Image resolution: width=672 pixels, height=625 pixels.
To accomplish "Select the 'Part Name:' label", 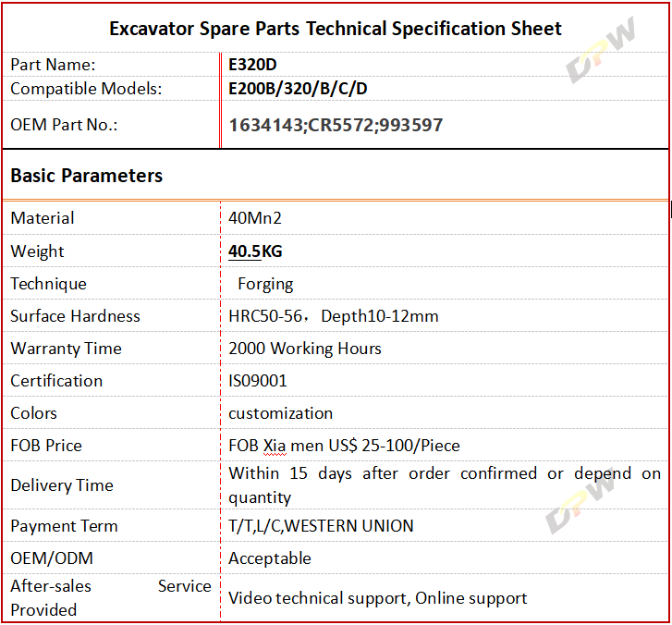I will tap(53, 65).
